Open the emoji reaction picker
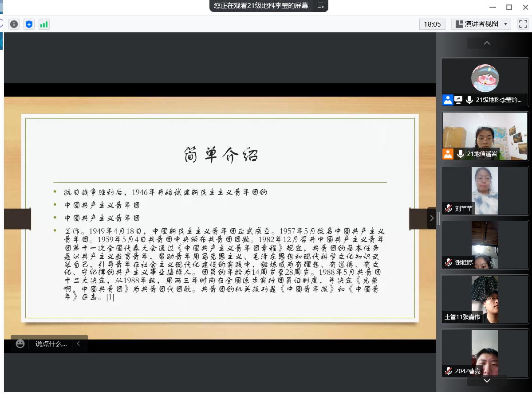This screenshot has height=394, width=532. tap(20, 343)
